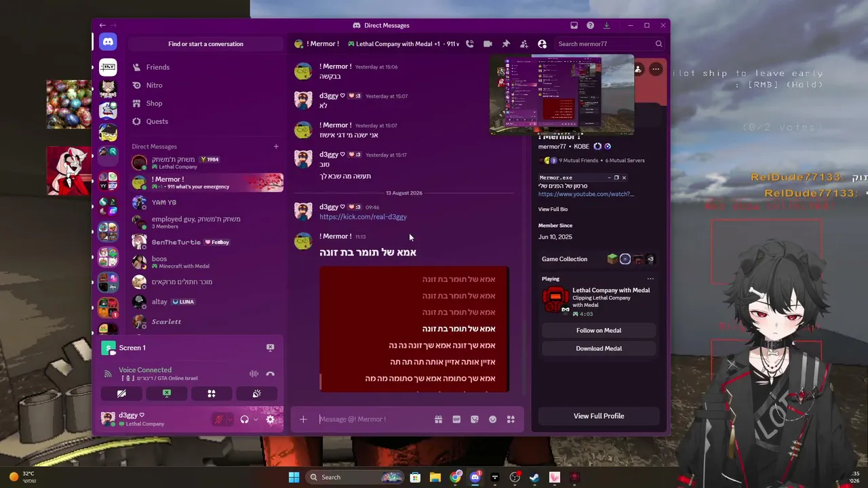Search in mermor77 conversation field
The width and height of the screenshot is (868, 488).
609,44
